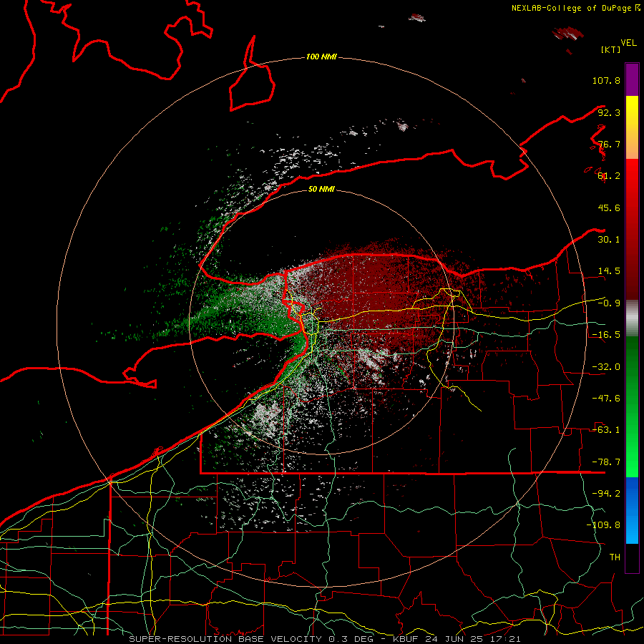Click the -16.5 legend value
Viewport: 644px width, 644px height.
click(606, 335)
